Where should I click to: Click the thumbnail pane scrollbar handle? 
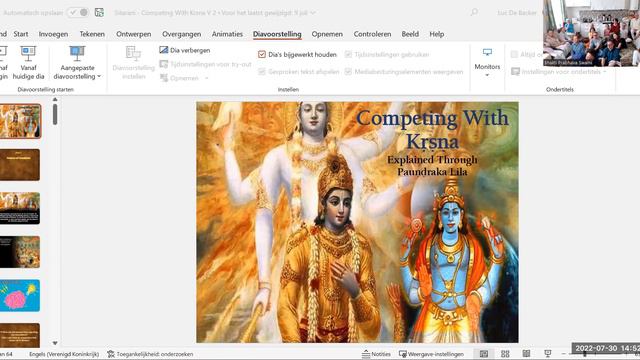point(55,114)
